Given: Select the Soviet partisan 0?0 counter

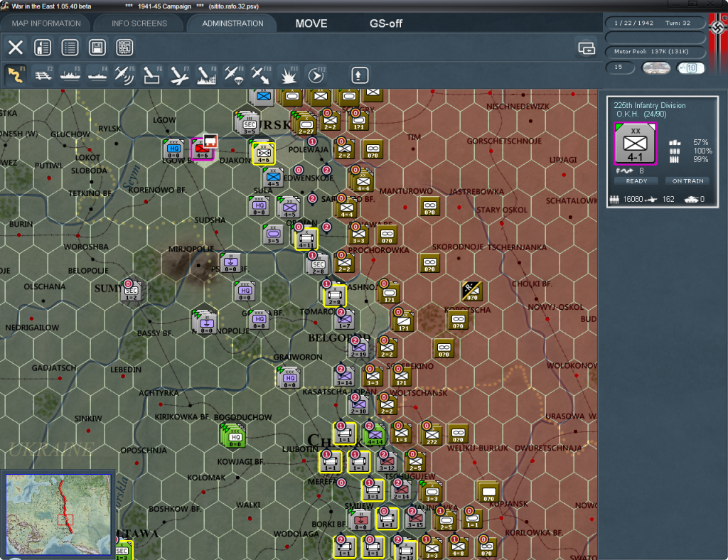Looking at the screenshot, I should 472,291.
